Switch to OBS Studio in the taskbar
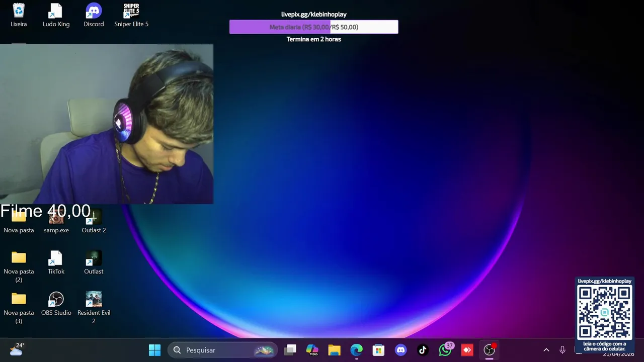This screenshot has width=644, height=362. tap(490, 350)
